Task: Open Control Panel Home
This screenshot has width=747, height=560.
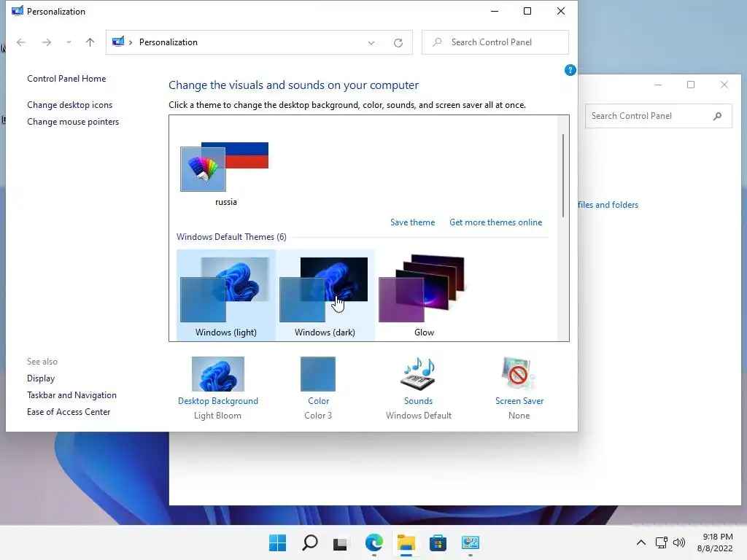Action: pos(66,79)
